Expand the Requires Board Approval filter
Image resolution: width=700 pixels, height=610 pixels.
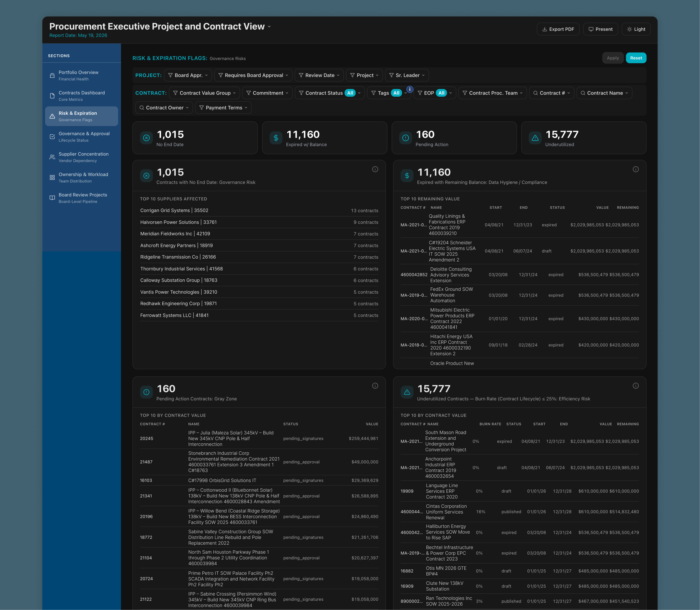253,75
